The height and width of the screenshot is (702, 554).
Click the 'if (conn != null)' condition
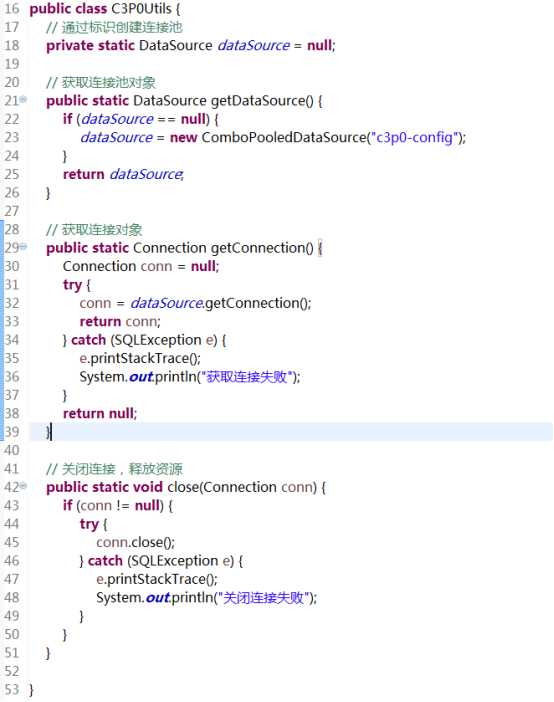[x=113, y=506]
